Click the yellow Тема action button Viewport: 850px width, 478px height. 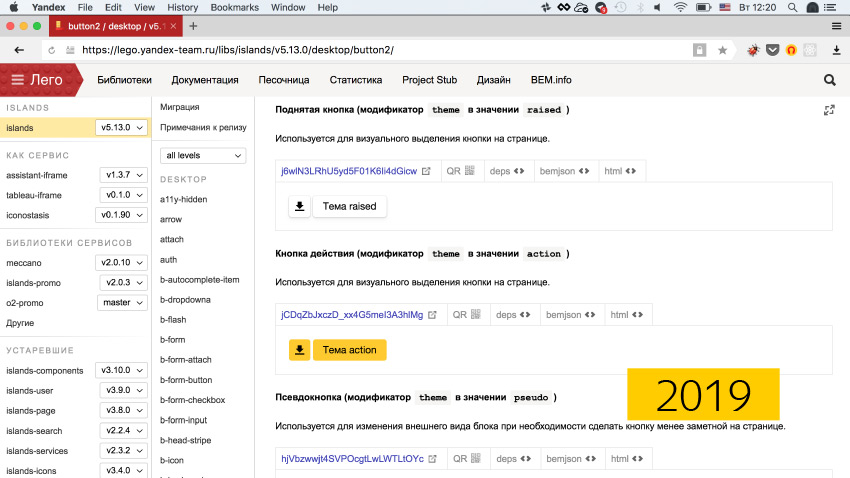coord(350,350)
